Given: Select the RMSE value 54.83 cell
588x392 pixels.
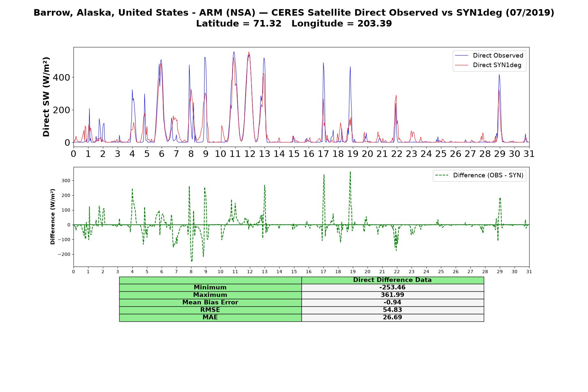Looking at the screenshot, I should (x=392, y=310).
